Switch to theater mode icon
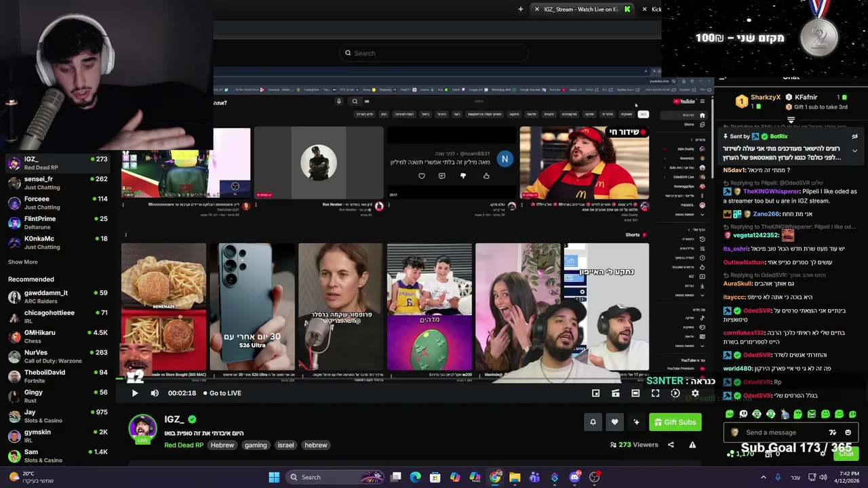The width and height of the screenshot is (868, 488). click(635, 393)
